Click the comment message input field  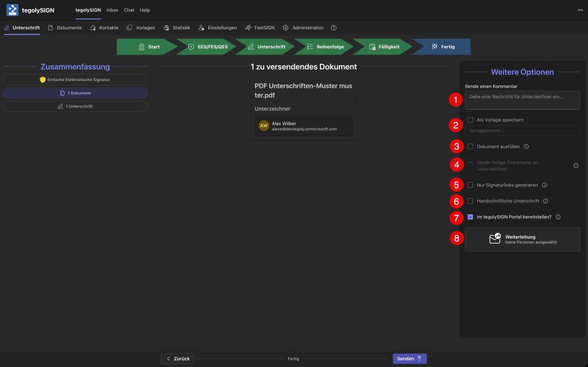(x=522, y=100)
